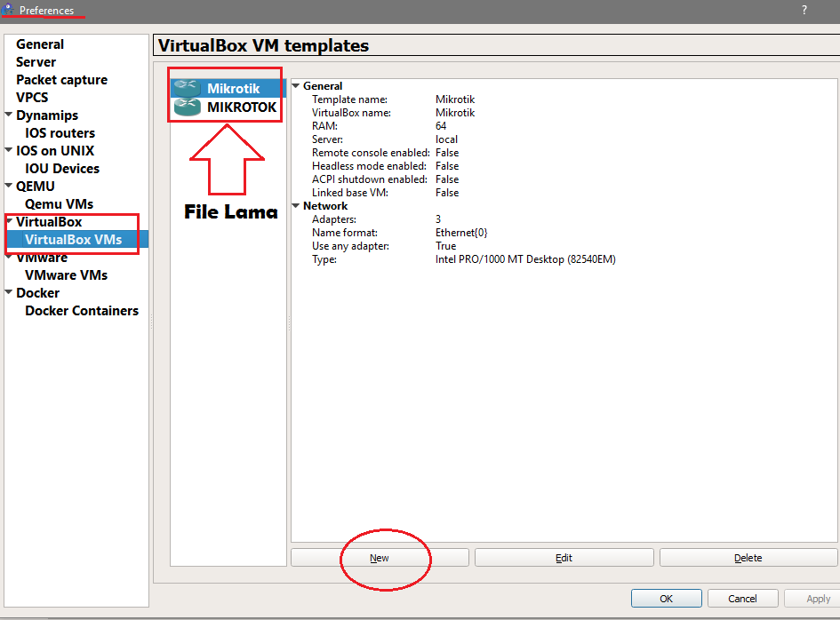The width and height of the screenshot is (840, 620).
Task: Select the MIKROTOK template
Action: pyautogui.click(x=228, y=107)
